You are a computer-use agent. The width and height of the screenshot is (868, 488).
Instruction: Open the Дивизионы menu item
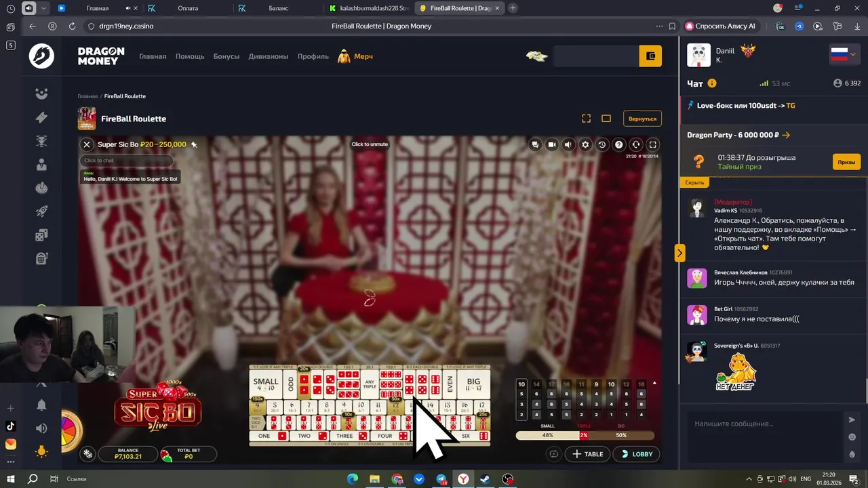tap(269, 56)
